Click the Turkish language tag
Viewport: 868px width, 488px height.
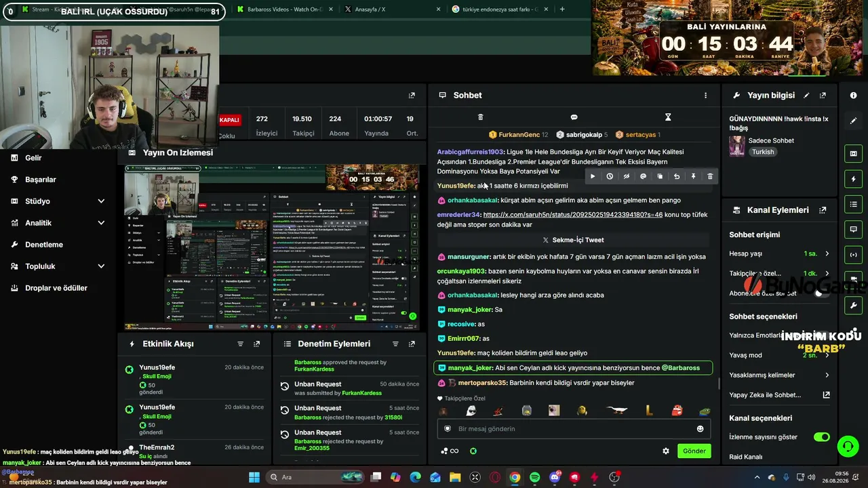point(763,152)
